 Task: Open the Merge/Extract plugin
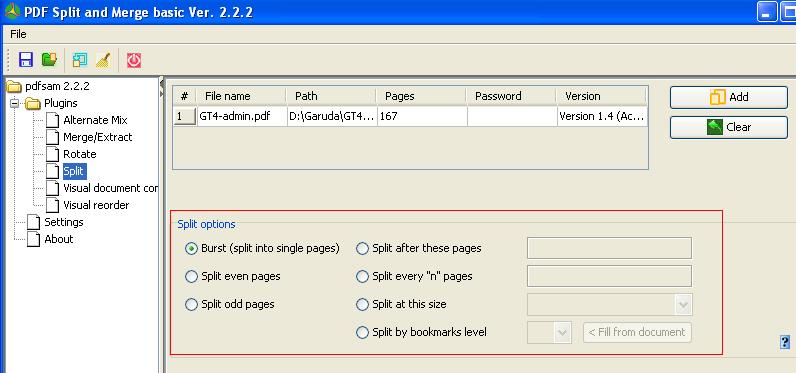pos(97,137)
